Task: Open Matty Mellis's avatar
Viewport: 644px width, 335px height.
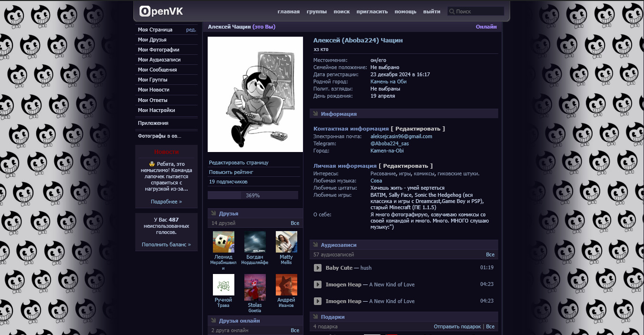Action: tap(286, 242)
